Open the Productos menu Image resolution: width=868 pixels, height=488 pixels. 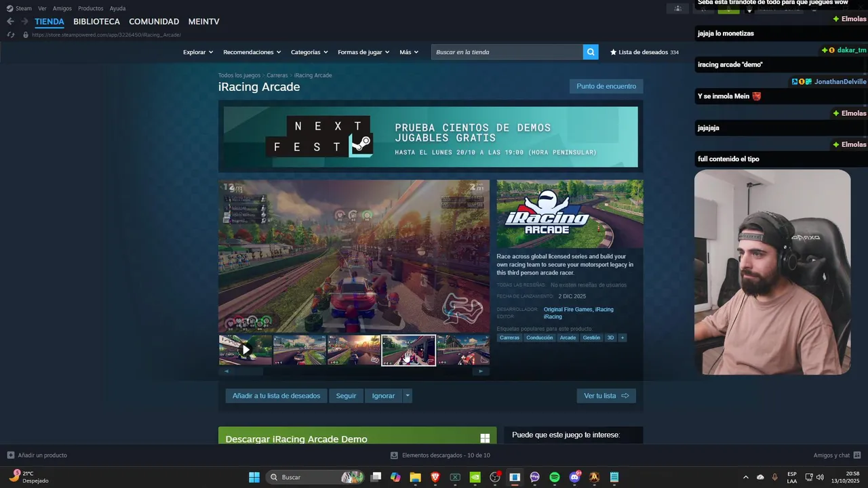[91, 8]
